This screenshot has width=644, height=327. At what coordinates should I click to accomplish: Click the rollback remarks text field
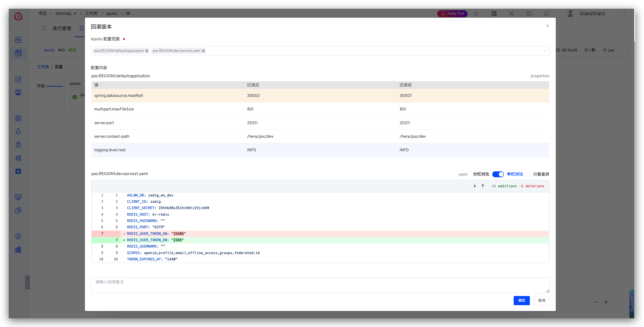(x=320, y=285)
